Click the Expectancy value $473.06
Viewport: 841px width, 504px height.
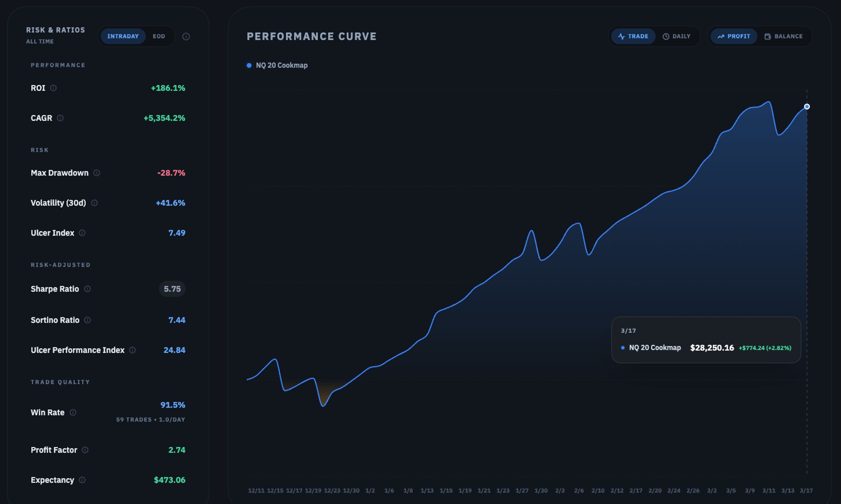(169, 480)
